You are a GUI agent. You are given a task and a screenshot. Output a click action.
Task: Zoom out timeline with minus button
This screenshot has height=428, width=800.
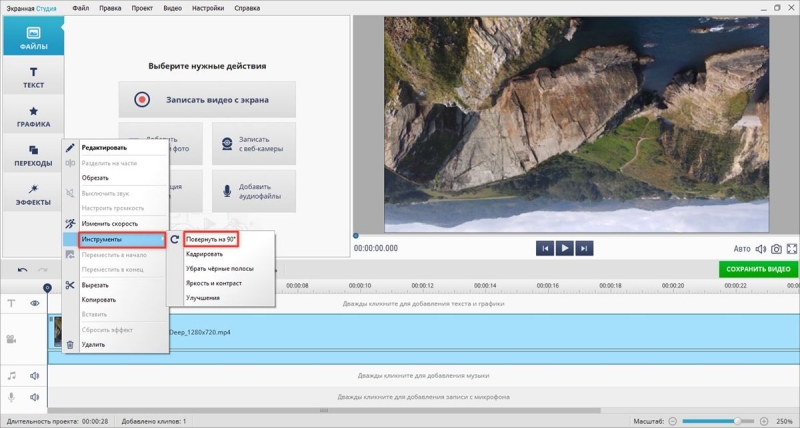point(673,421)
